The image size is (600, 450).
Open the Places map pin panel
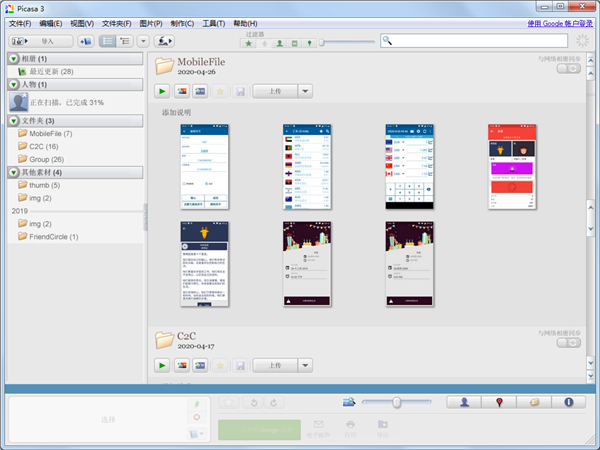pos(499,402)
